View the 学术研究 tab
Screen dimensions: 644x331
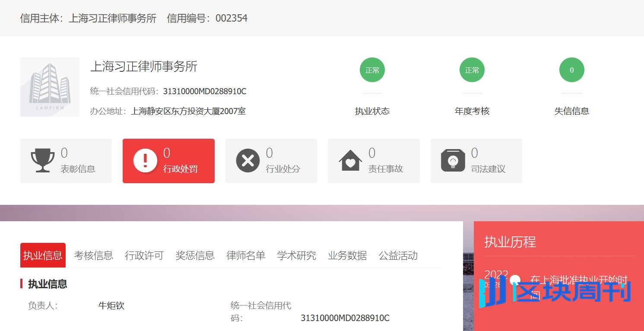[x=297, y=255]
